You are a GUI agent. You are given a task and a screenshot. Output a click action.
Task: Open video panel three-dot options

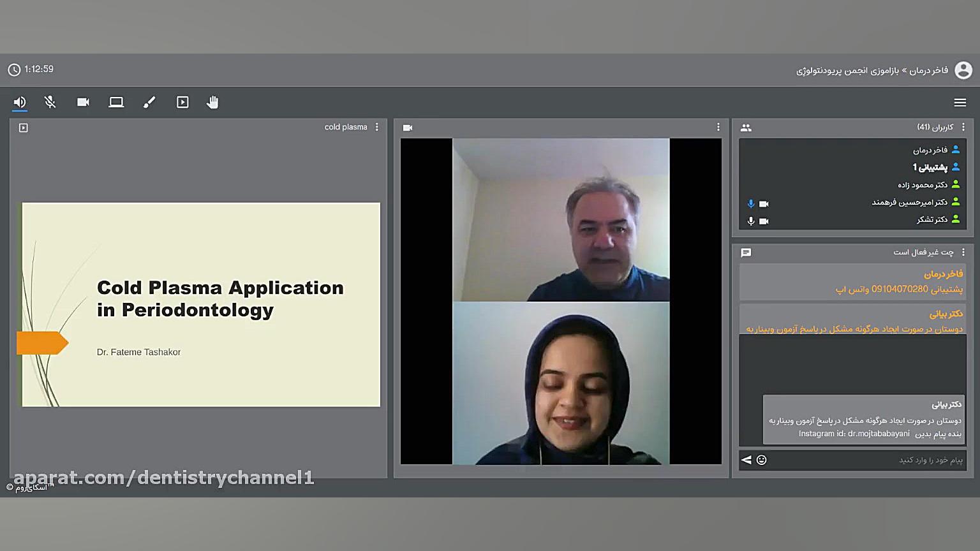718,127
